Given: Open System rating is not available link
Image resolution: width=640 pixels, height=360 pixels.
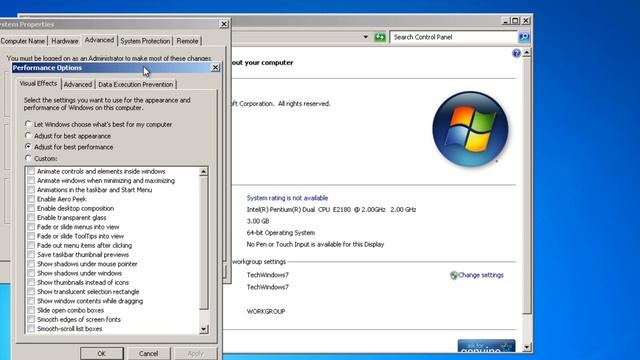Looking at the screenshot, I should (x=287, y=198).
